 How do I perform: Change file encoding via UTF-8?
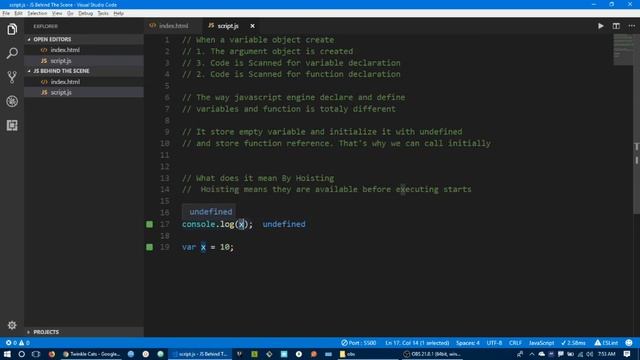click(x=494, y=343)
